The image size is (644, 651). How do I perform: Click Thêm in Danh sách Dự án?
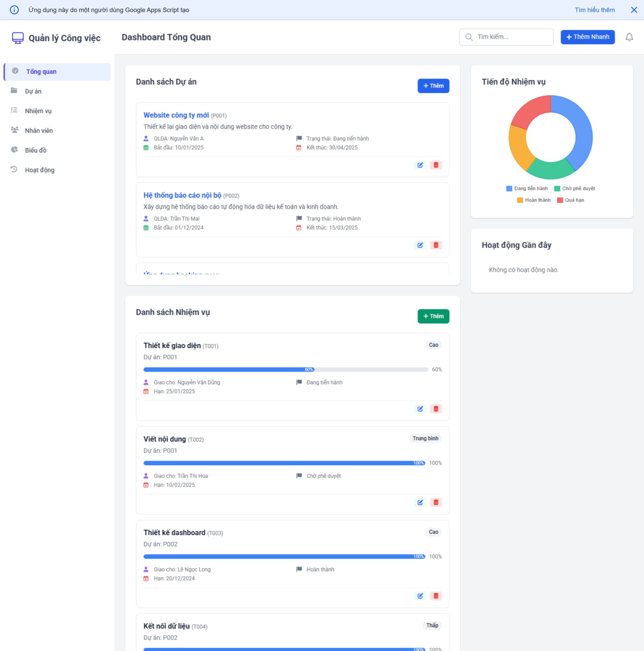tap(434, 86)
